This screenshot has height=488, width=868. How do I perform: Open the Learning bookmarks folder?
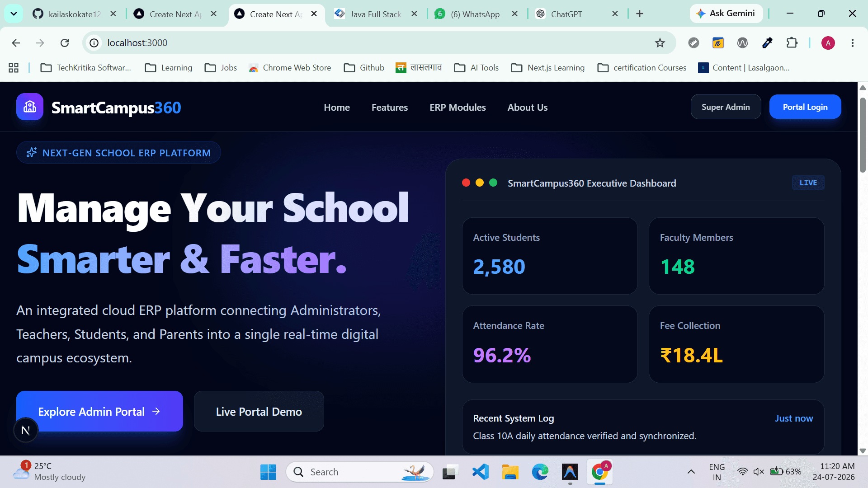point(169,68)
